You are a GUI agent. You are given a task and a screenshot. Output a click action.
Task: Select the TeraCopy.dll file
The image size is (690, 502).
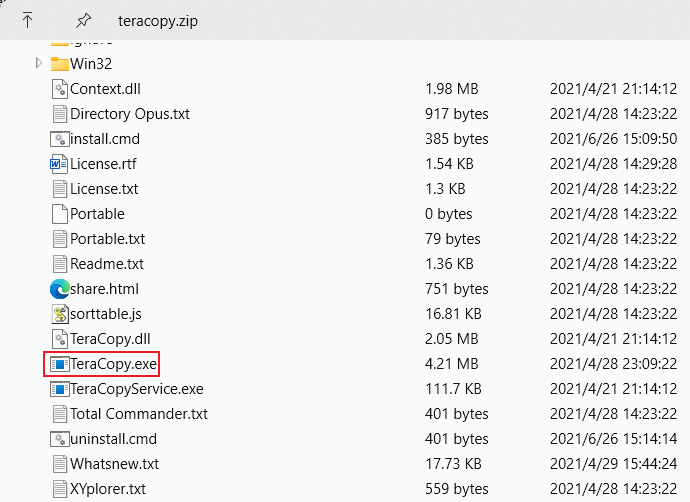(x=110, y=339)
